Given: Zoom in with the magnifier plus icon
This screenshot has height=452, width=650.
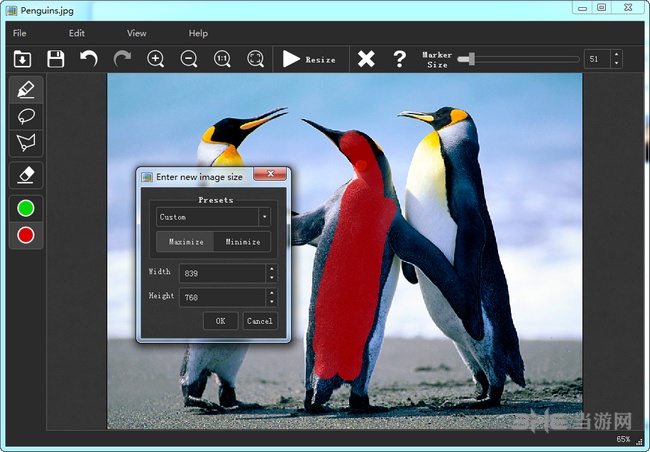Looking at the screenshot, I should [156, 60].
